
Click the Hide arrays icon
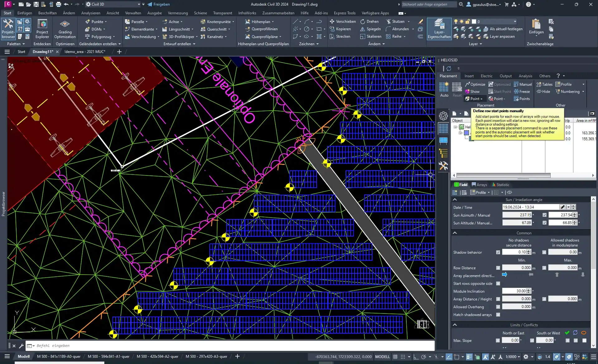pyautogui.click(x=543, y=91)
